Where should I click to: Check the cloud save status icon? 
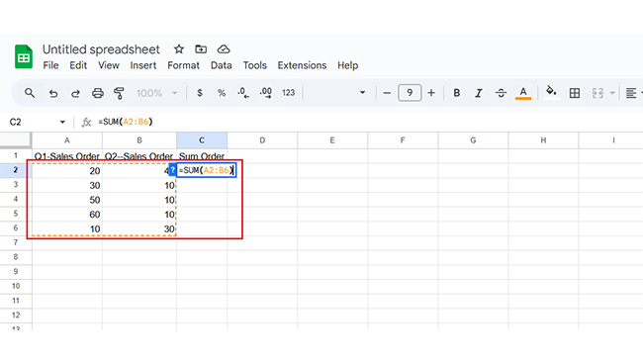pos(224,49)
